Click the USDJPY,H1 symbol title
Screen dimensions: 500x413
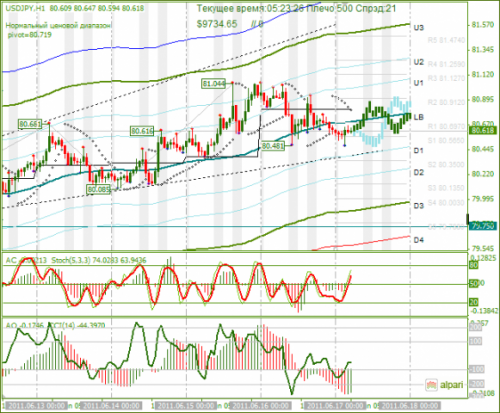[x=25, y=8]
